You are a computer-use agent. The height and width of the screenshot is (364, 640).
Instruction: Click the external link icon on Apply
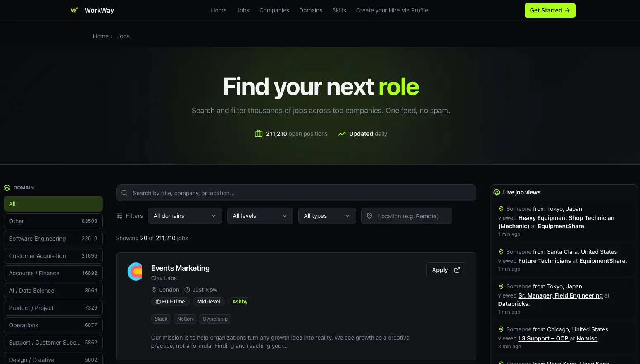point(457,270)
